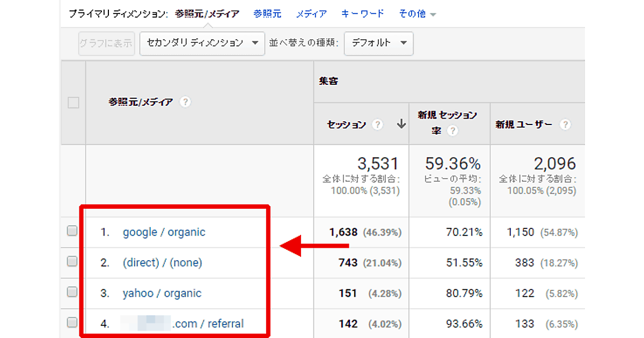Screen dimensions: 644x338
Task: Switch primary dimension to 参照元
Action: (267, 14)
